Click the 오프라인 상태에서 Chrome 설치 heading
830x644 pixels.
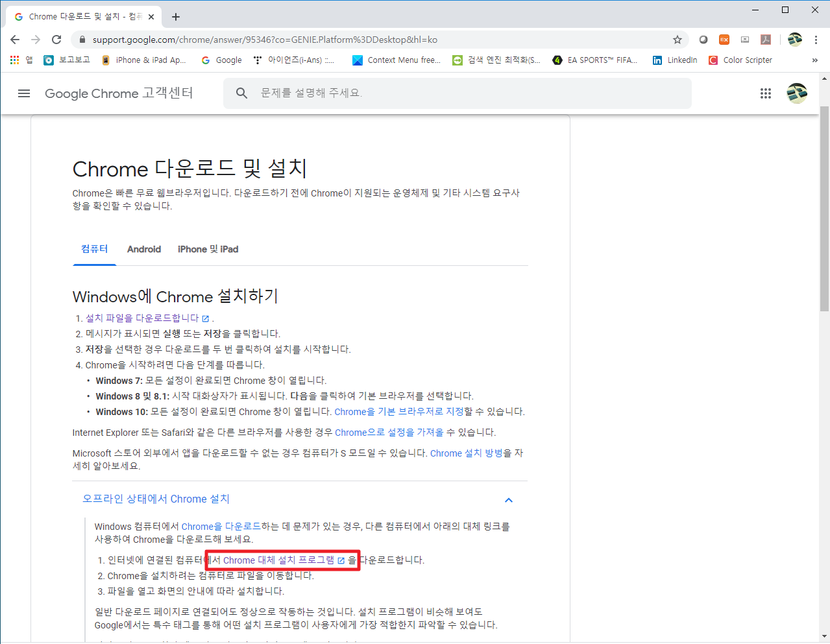pyautogui.click(x=156, y=499)
